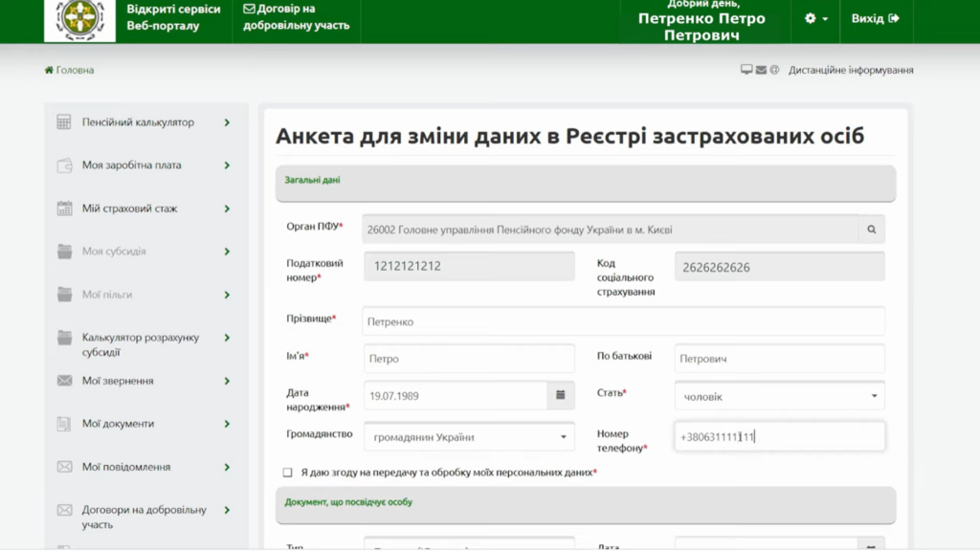Click the Пенсійний калькулятор calculator icon
This screenshot has height=551, width=980.
point(65,122)
